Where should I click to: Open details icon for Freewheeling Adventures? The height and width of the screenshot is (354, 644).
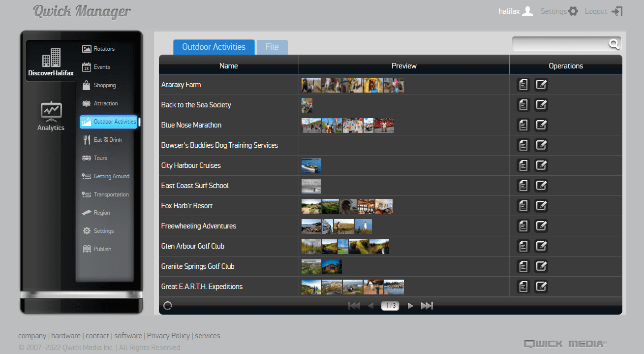[523, 226]
